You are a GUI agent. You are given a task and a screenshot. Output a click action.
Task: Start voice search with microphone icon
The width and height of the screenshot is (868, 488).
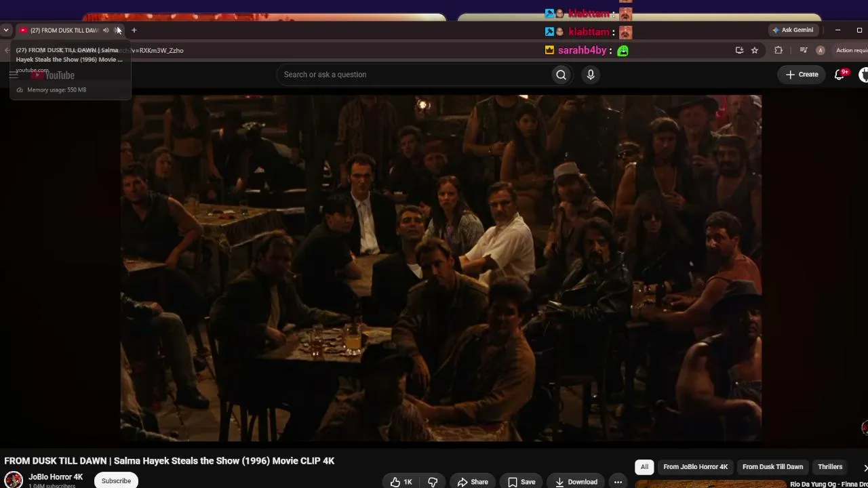click(591, 75)
